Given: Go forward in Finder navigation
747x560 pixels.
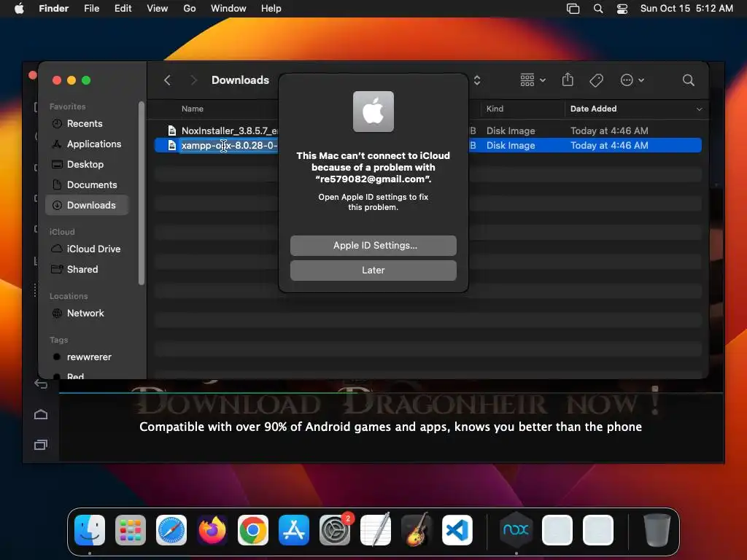Looking at the screenshot, I should click(193, 80).
